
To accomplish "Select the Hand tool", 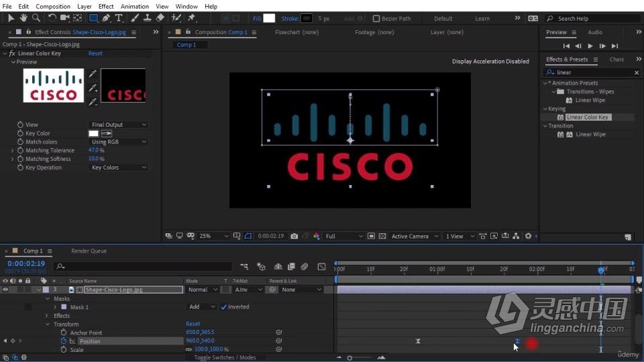I will 23,17.
